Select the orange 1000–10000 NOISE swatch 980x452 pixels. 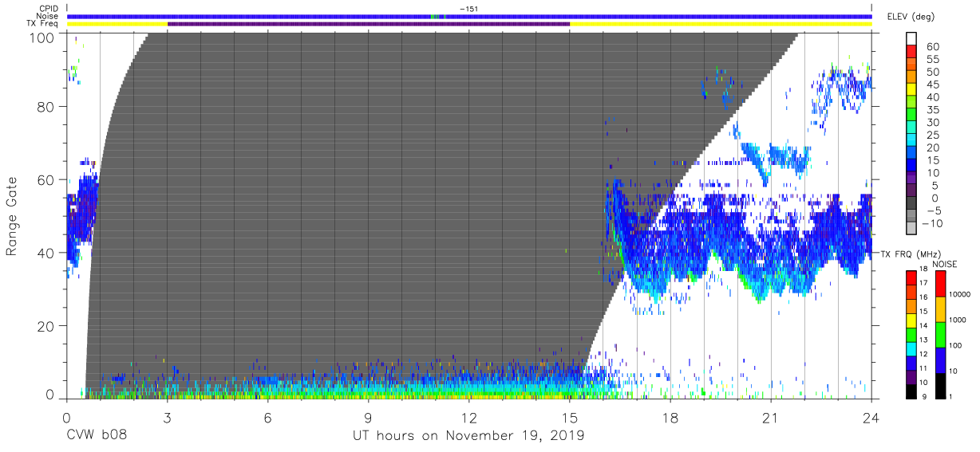click(942, 309)
